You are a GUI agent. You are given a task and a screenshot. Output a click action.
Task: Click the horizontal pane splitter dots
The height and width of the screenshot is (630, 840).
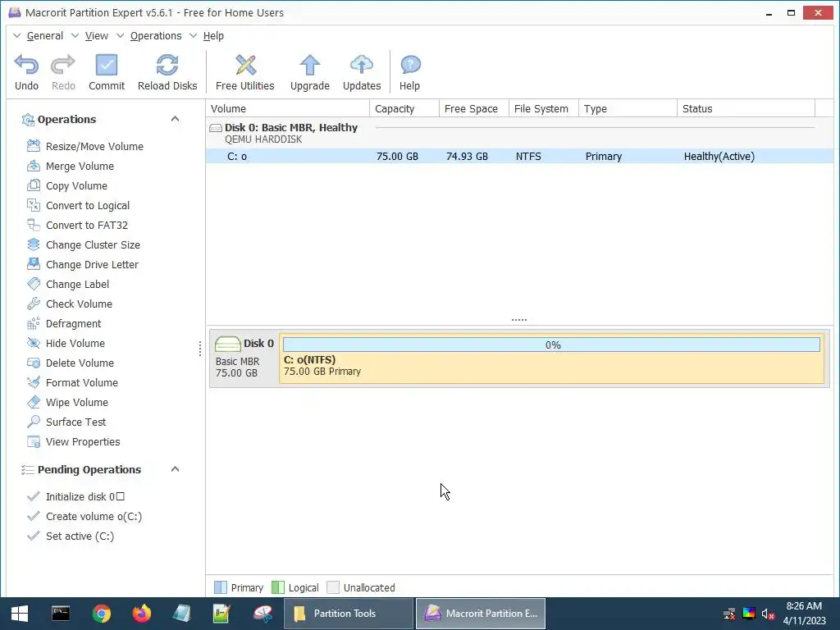518,320
